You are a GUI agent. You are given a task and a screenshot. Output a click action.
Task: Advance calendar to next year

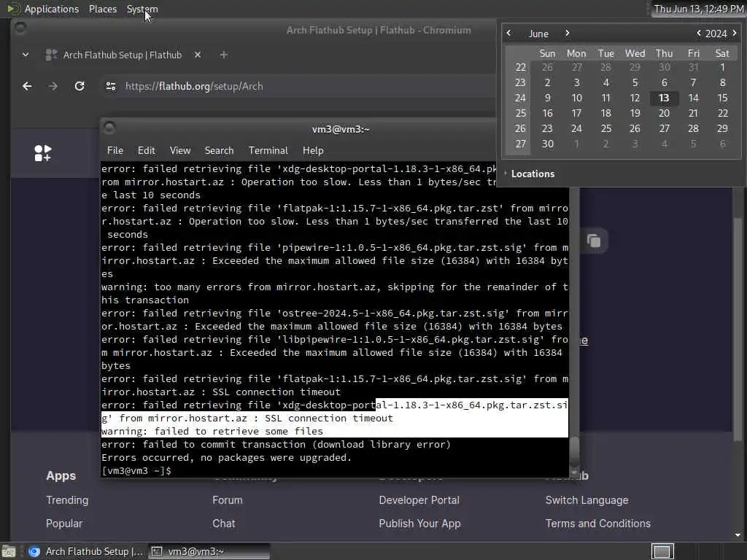click(x=735, y=33)
